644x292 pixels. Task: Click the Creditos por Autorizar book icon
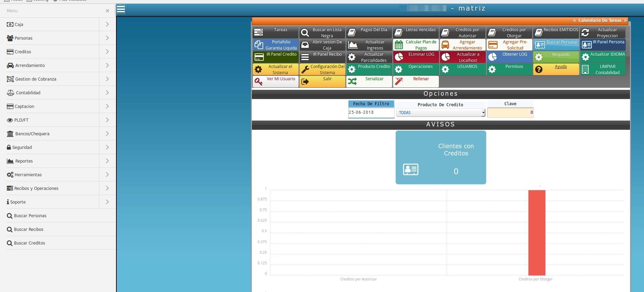click(445, 32)
